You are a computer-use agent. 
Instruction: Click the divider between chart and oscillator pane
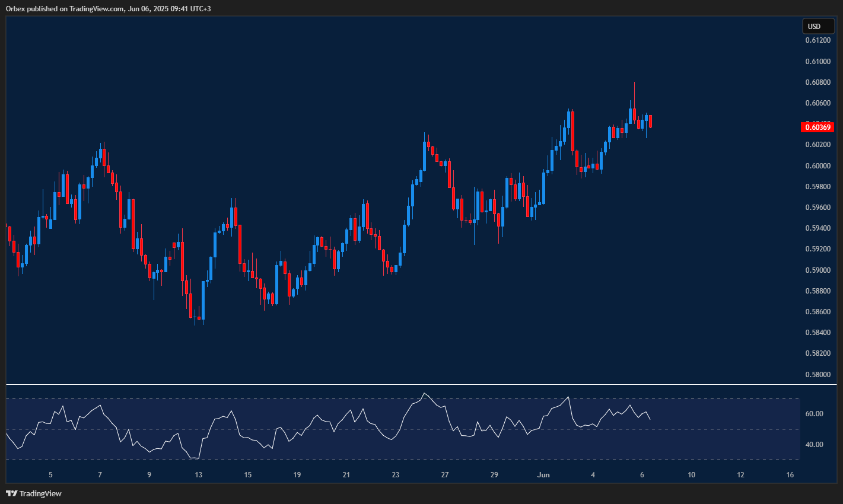click(403, 385)
